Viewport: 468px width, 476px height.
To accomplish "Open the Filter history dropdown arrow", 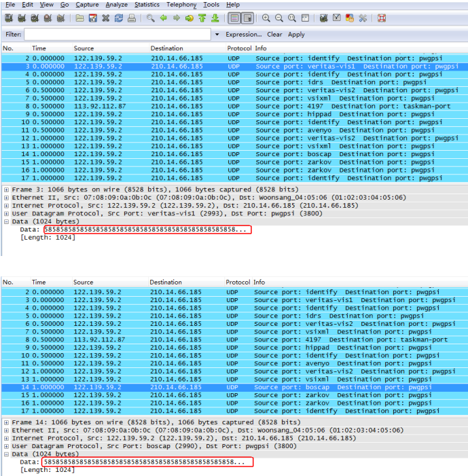I will (x=217, y=34).
